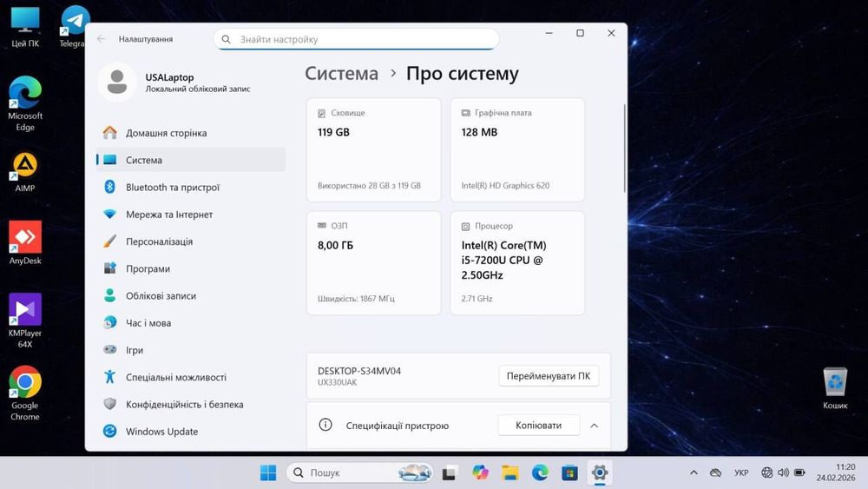Launch Copilot from taskbar
This screenshot has height=489, width=868.
coord(480,472)
